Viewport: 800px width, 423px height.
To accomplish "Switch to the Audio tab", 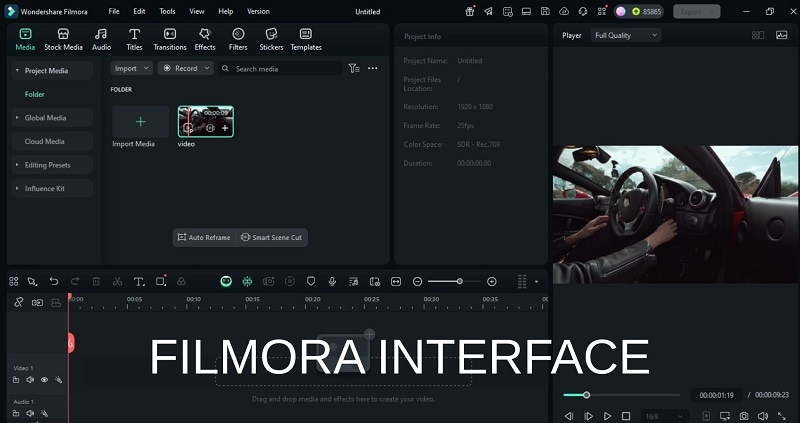I will click(101, 39).
